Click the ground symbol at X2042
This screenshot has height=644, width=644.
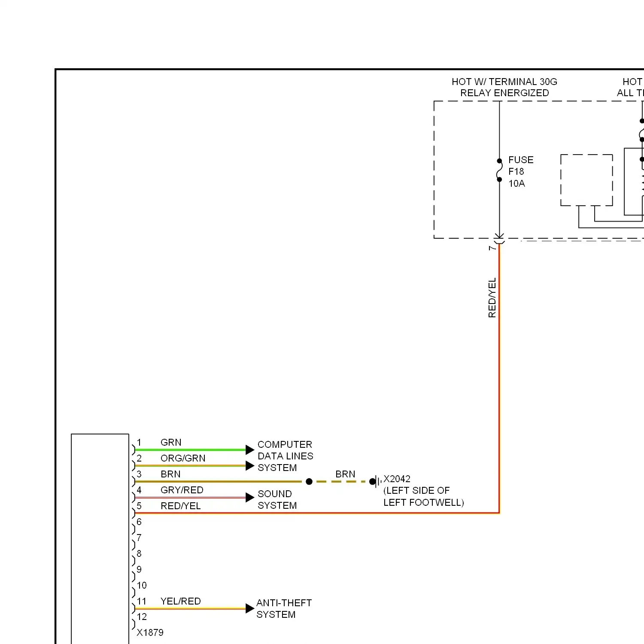click(376, 481)
